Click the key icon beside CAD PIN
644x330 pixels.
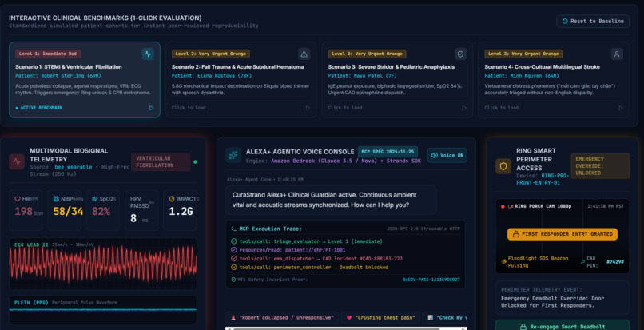582,261
